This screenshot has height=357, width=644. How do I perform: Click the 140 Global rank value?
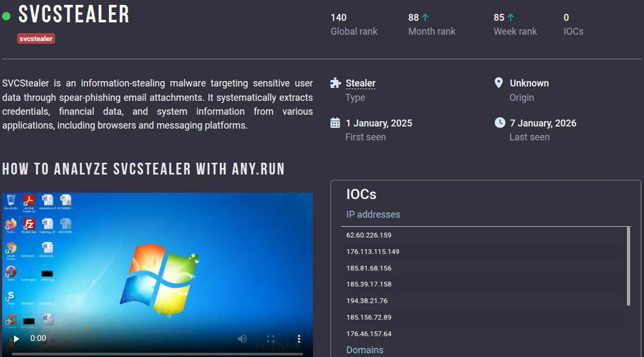click(339, 18)
